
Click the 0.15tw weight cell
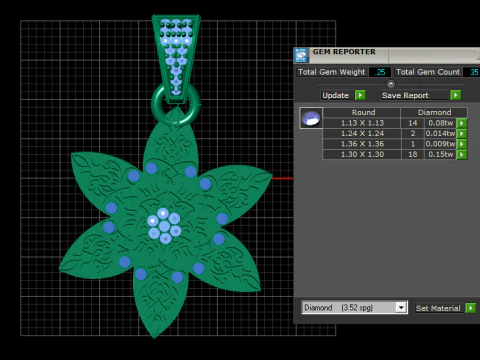coord(440,155)
